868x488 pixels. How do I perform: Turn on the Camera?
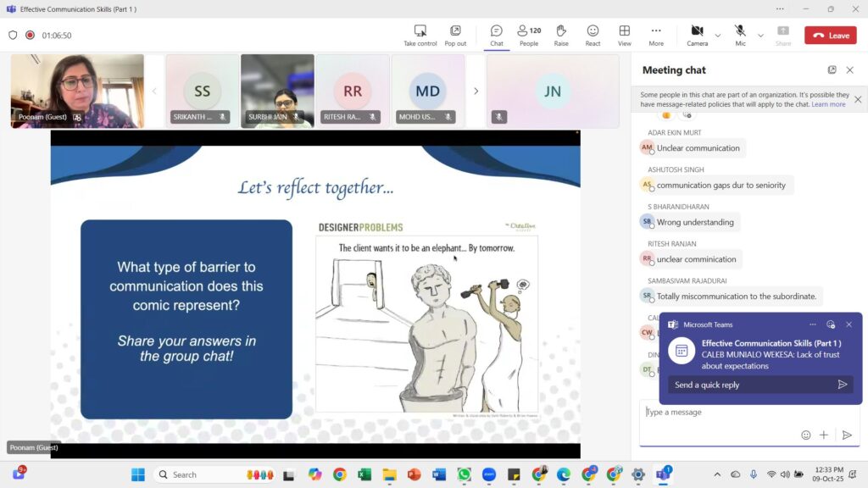pyautogui.click(x=697, y=31)
